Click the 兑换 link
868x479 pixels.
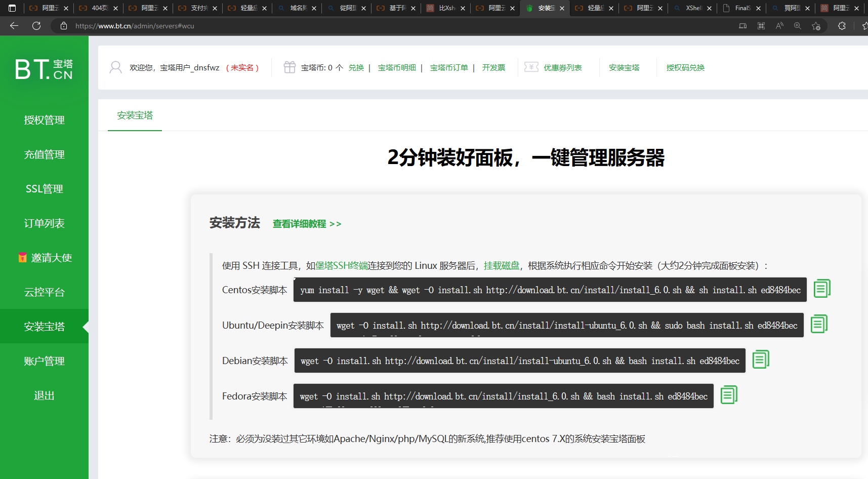[x=356, y=67]
